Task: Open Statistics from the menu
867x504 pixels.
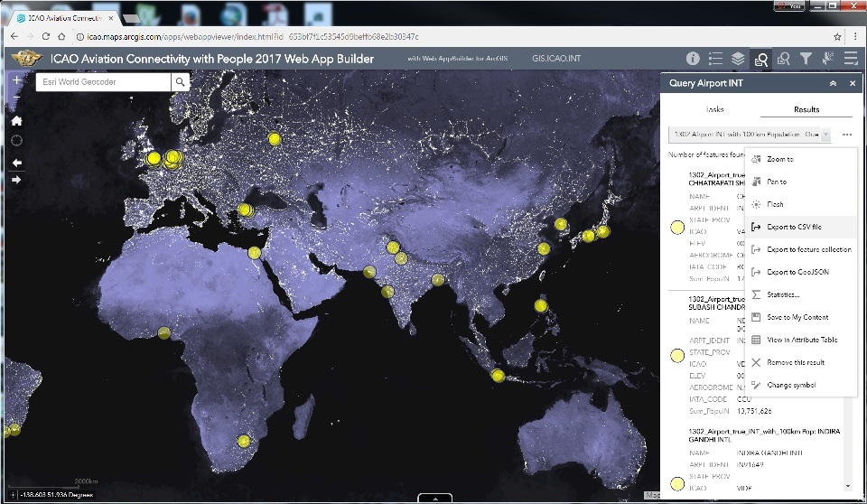Action: (x=801, y=294)
